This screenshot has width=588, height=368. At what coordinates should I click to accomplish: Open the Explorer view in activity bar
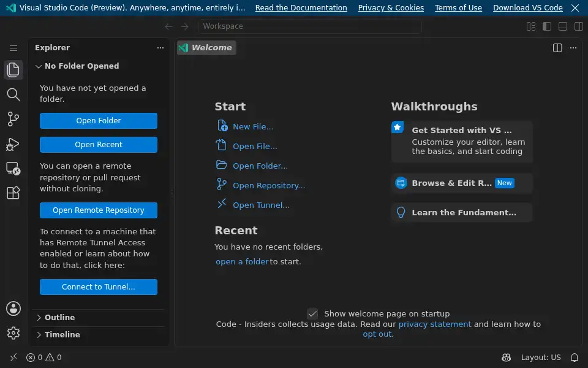click(13, 70)
